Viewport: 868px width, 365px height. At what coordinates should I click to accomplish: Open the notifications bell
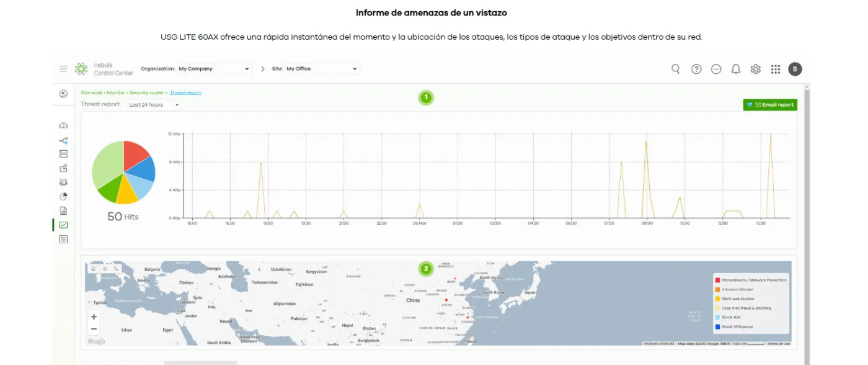click(x=736, y=69)
